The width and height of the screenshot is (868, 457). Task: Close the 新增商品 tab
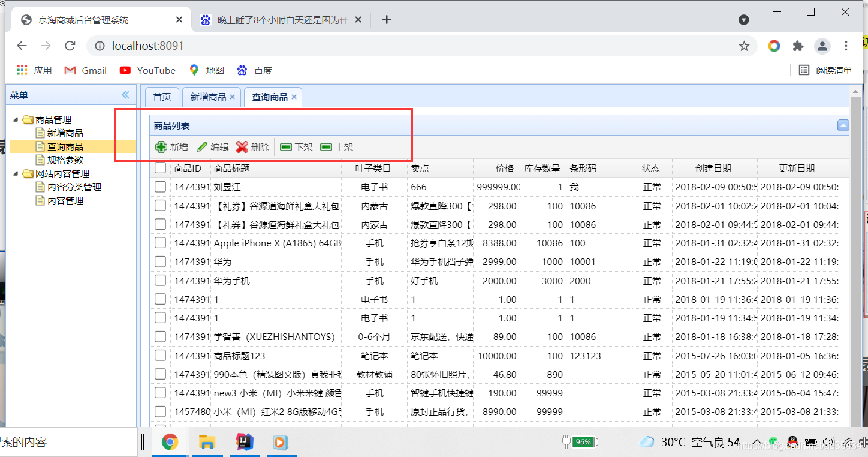pos(233,97)
